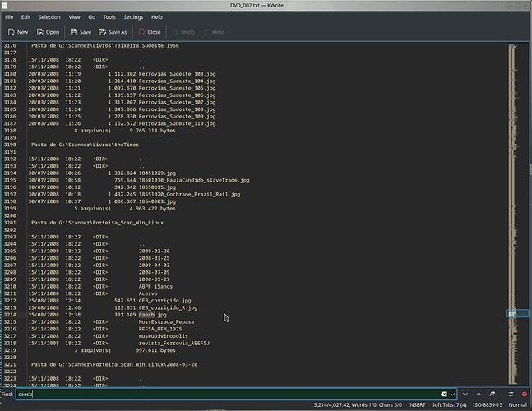Image resolution: width=532 pixels, height=411 pixels.
Task: Toggle INSERT mode in status bar
Action: click(416, 405)
